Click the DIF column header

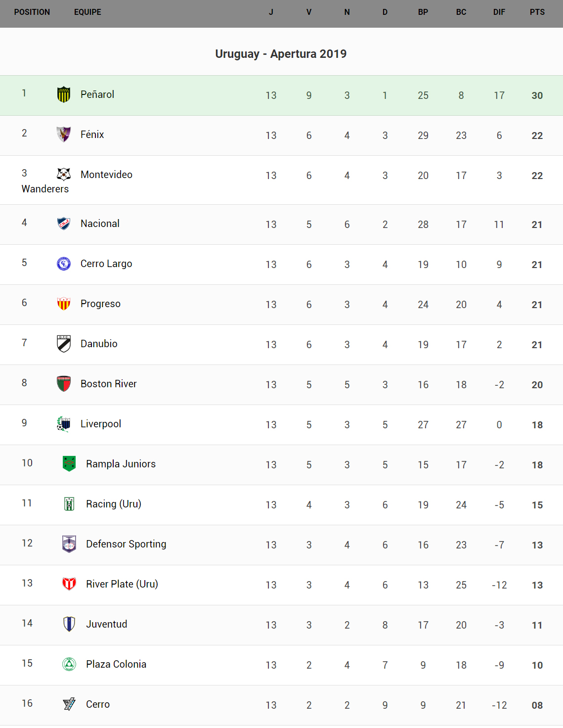[499, 12]
